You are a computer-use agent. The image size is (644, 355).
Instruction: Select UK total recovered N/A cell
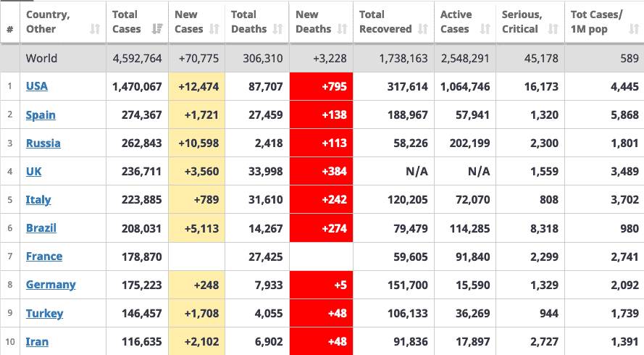pyautogui.click(x=394, y=171)
